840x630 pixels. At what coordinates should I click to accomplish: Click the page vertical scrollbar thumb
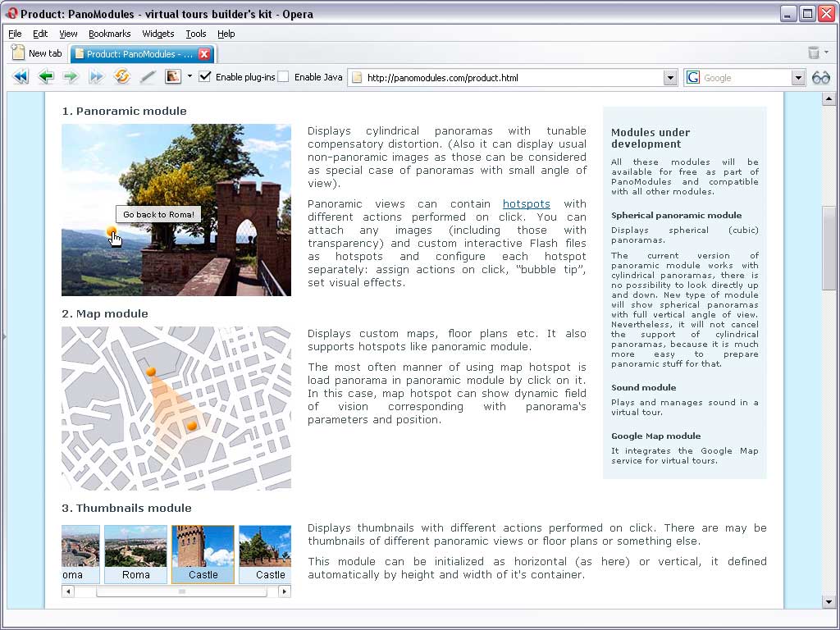(829, 248)
